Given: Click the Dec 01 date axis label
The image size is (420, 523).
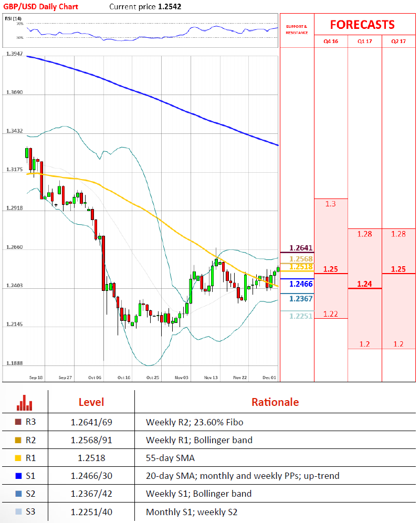Looking at the screenshot, I should [x=269, y=378].
